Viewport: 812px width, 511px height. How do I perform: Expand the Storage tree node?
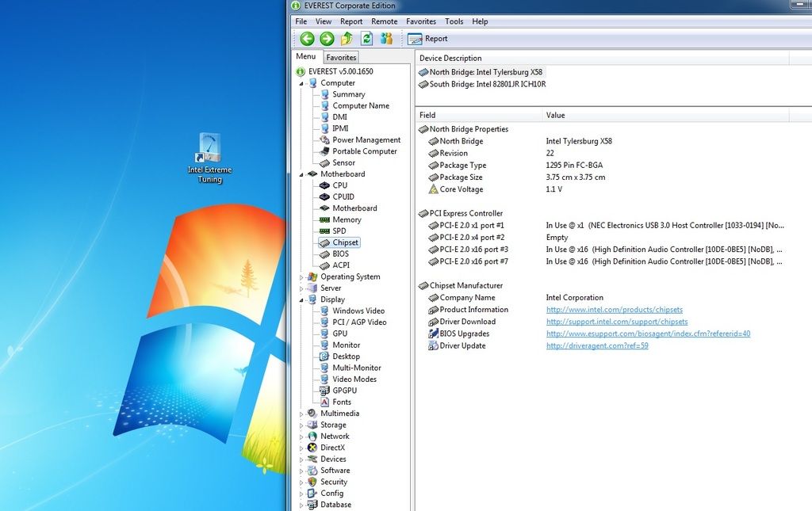[x=301, y=425]
